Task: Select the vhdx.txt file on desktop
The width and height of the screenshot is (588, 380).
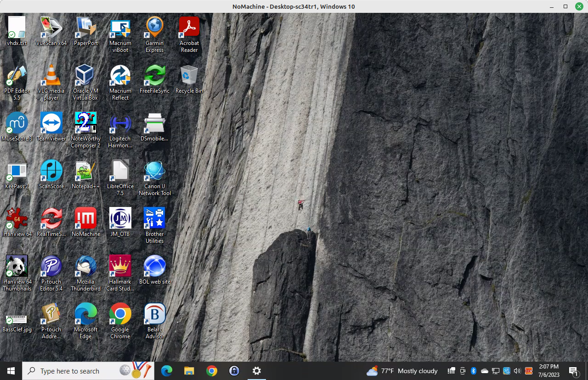Action: tap(17, 31)
